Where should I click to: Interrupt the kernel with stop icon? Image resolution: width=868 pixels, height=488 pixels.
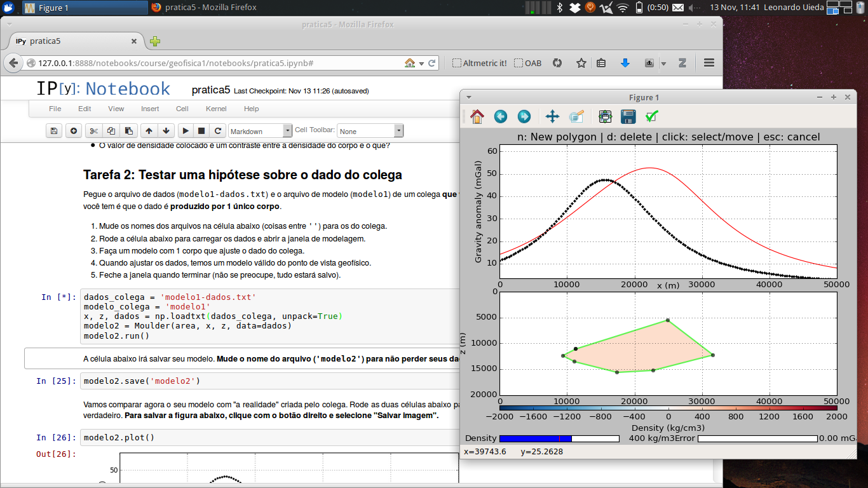(x=201, y=131)
